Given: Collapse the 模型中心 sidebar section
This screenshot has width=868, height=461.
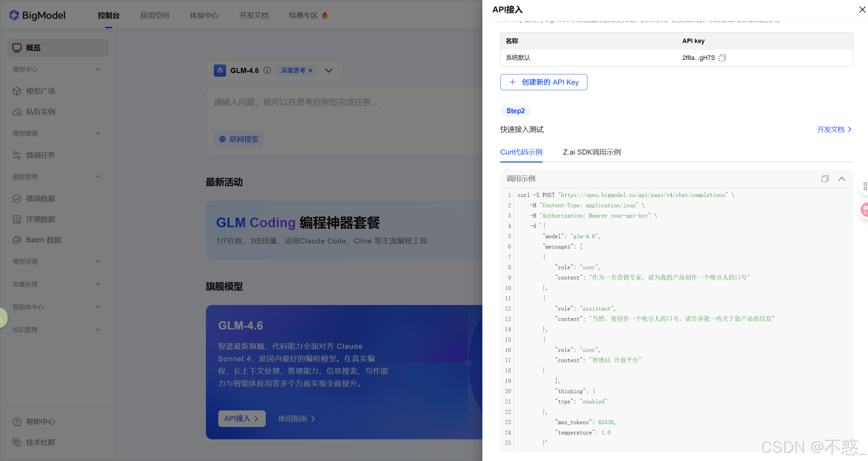Looking at the screenshot, I should tap(98, 69).
